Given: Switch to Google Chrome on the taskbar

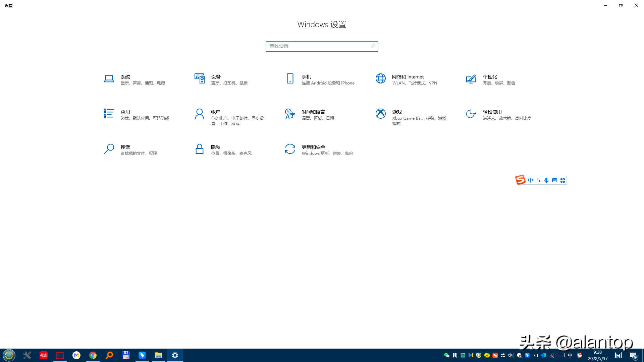Looking at the screenshot, I should tap(93, 355).
